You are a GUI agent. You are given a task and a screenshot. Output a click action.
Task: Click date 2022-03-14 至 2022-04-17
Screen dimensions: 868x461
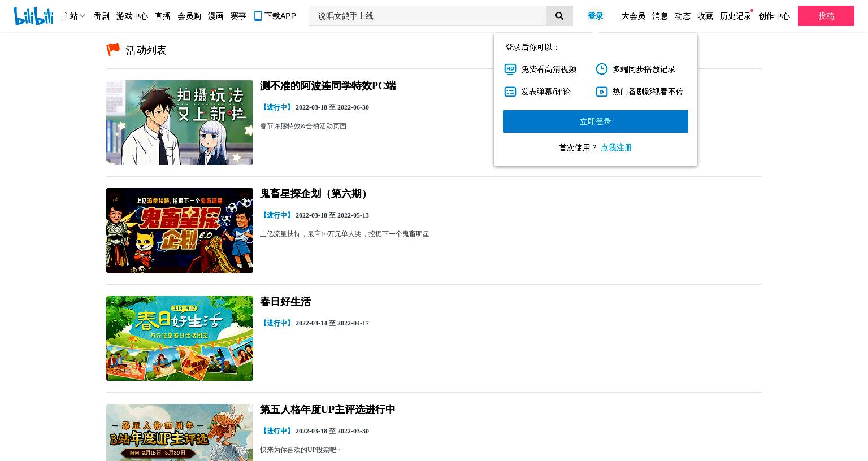click(x=332, y=323)
